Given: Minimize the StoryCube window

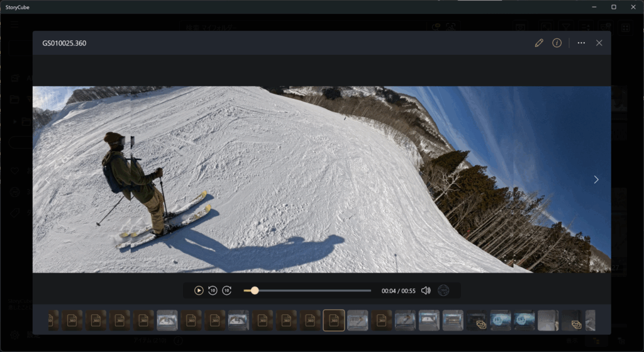Looking at the screenshot, I should 594,7.
